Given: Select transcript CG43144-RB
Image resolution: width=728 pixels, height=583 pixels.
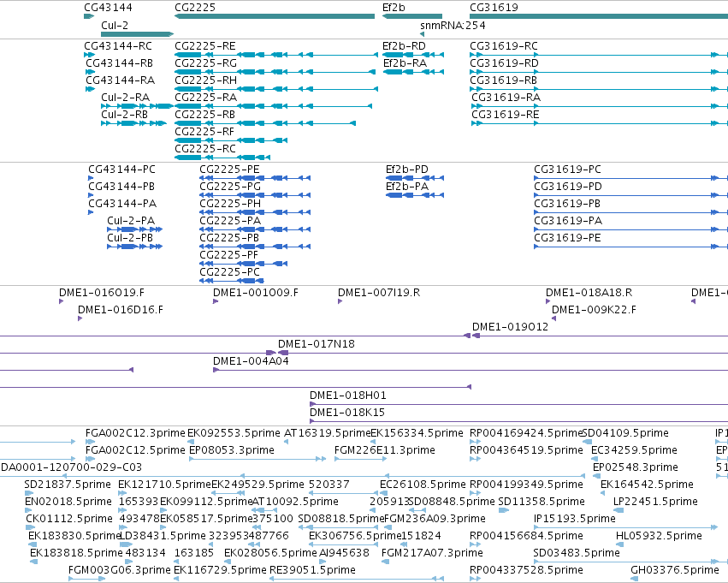Looking at the screenshot, I should (x=119, y=63).
